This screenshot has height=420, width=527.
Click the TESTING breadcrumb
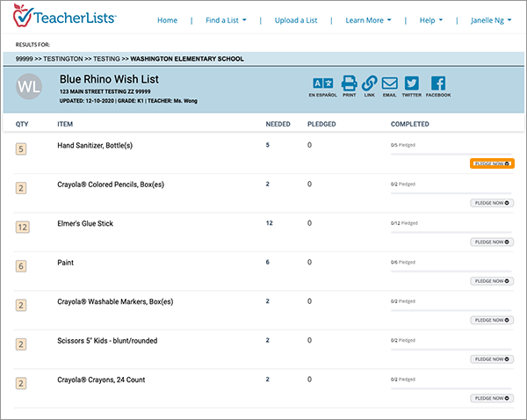(x=106, y=59)
